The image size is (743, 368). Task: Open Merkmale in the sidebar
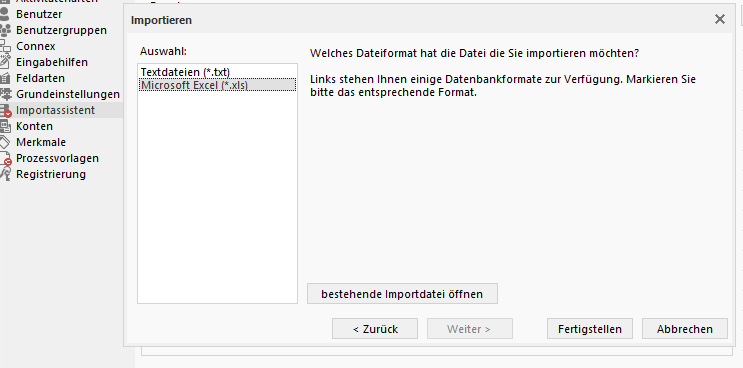[41, 142]
